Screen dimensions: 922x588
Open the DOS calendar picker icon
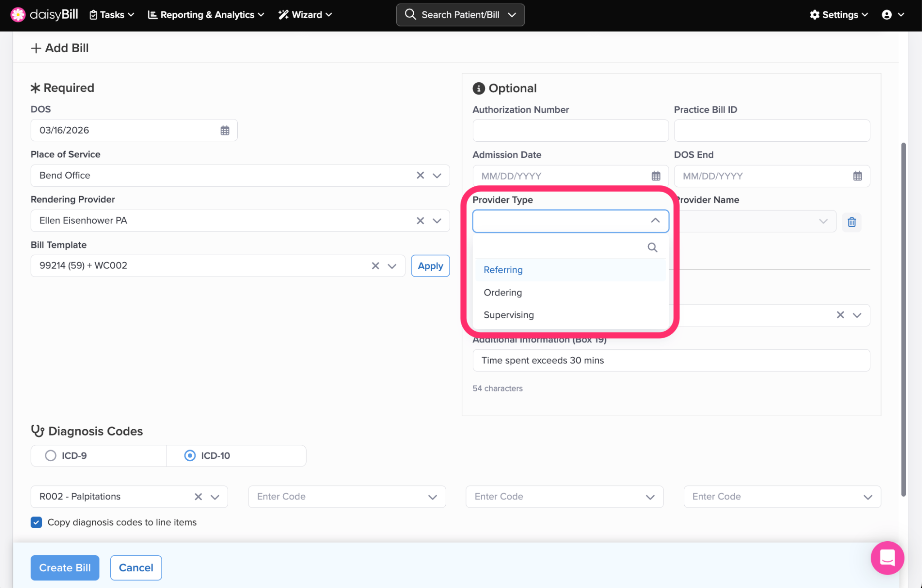[x=225, y=130]
